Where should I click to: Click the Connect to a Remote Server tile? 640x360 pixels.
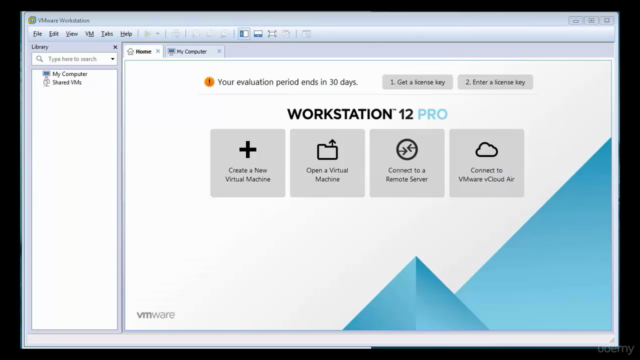pyautogui.click(x=407, y=163)
